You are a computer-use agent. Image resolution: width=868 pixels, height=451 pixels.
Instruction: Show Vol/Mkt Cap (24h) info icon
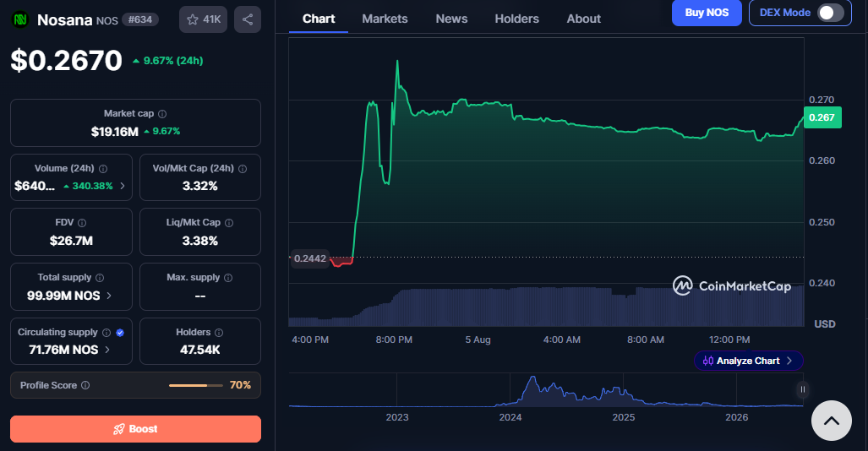(x=243, y=169)
